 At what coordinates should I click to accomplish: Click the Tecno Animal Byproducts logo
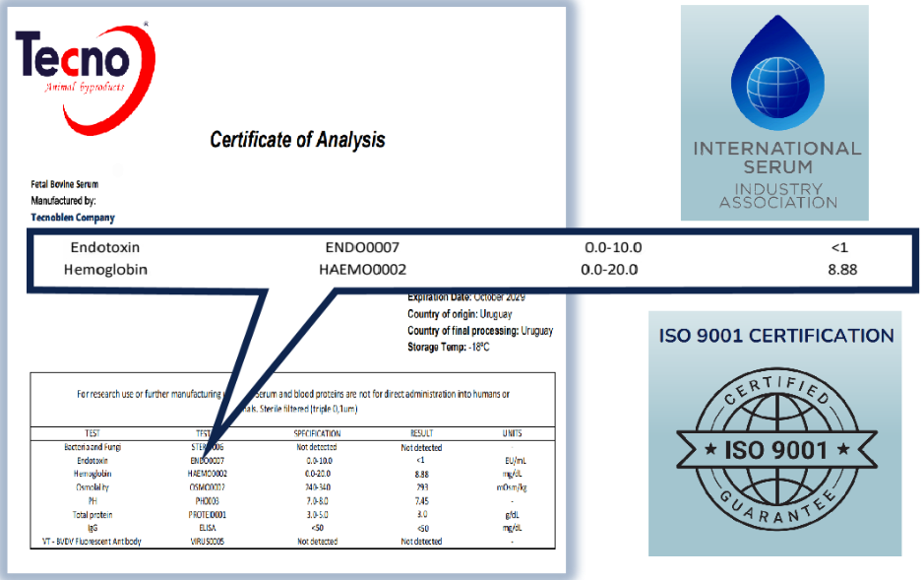[86, 64]
